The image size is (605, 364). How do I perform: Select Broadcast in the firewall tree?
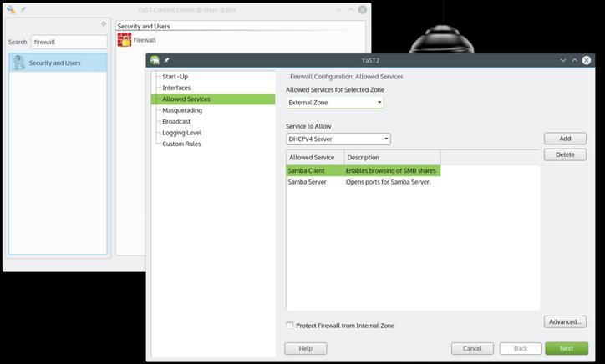[176, 121]
